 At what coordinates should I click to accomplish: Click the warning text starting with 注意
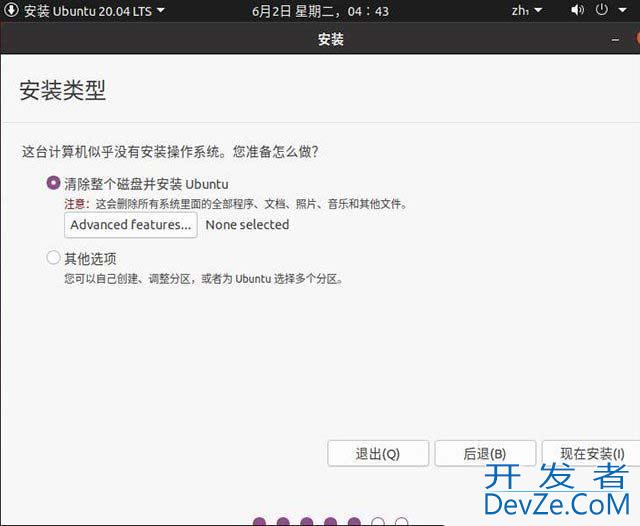236,204
